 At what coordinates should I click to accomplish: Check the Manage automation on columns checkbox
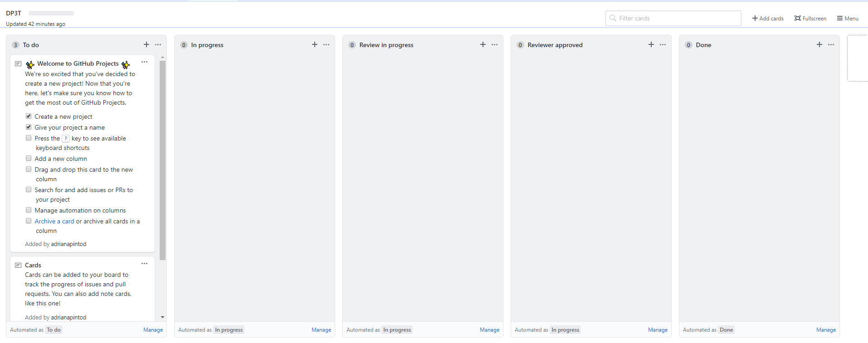pyautogui.click(x=29, y=210)
